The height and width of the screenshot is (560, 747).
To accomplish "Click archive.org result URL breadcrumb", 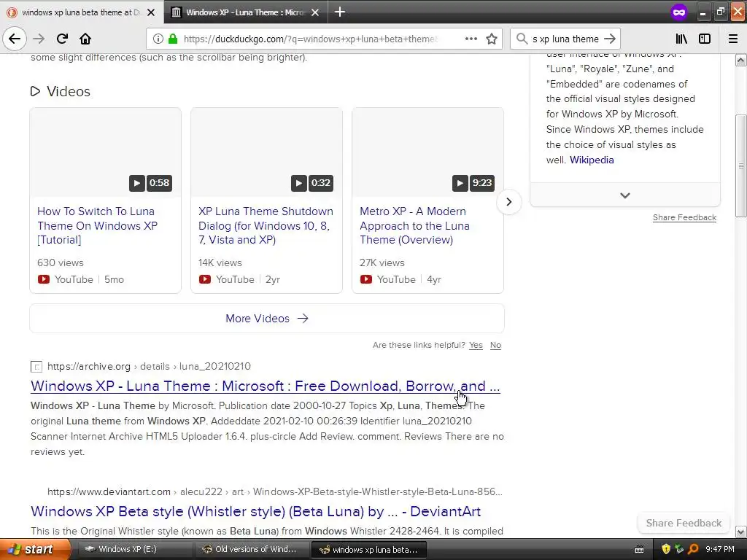I will point(149,366).
